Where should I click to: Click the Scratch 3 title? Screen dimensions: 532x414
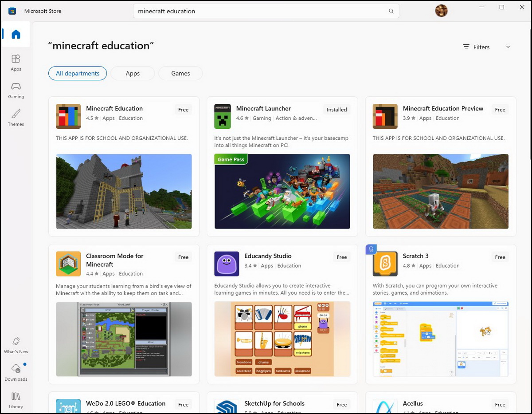tap(415, 256)
